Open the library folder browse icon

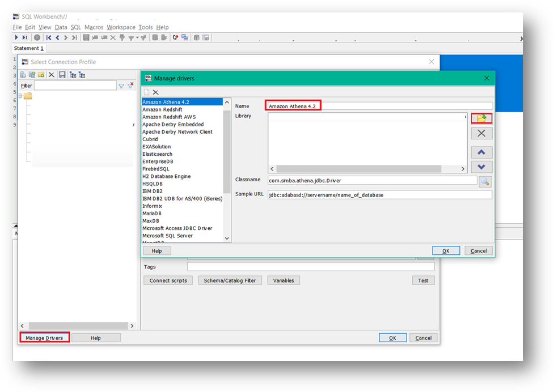tap(481, 118)
